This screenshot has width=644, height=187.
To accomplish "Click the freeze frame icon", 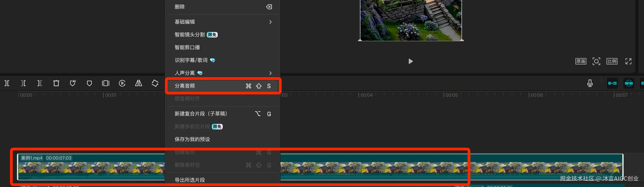I will [105, 83].
